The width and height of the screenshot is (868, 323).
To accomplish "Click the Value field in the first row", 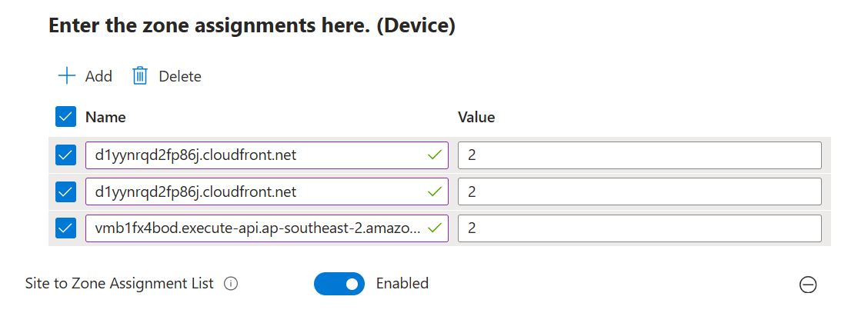I will 639,155.
